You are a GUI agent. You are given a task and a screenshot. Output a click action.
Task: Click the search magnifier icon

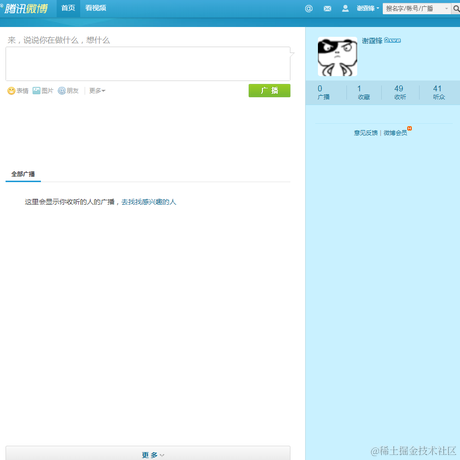(x=456, y=9)
